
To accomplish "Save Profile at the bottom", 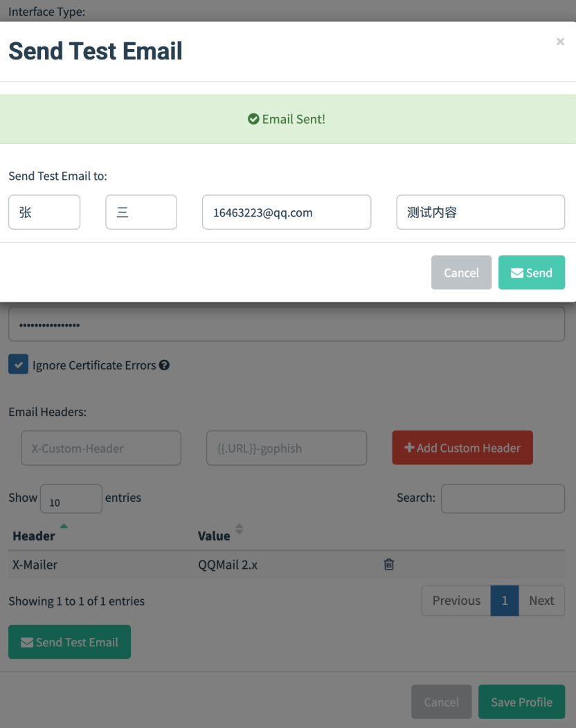I will click(x=521, y=702).
